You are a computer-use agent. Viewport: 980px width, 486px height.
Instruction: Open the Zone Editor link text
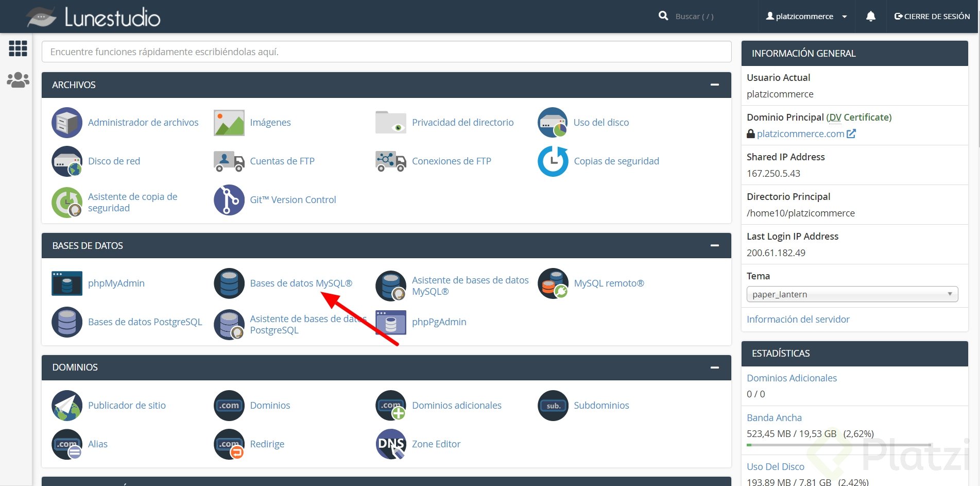436,444
